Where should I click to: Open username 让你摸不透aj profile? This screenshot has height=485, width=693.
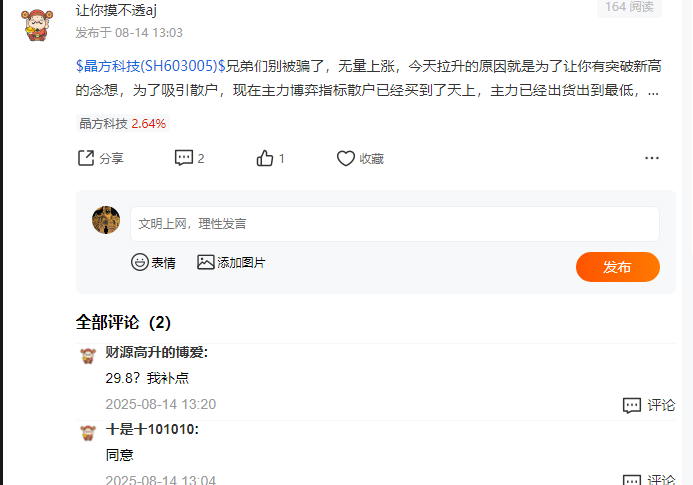tap(116, 10)
